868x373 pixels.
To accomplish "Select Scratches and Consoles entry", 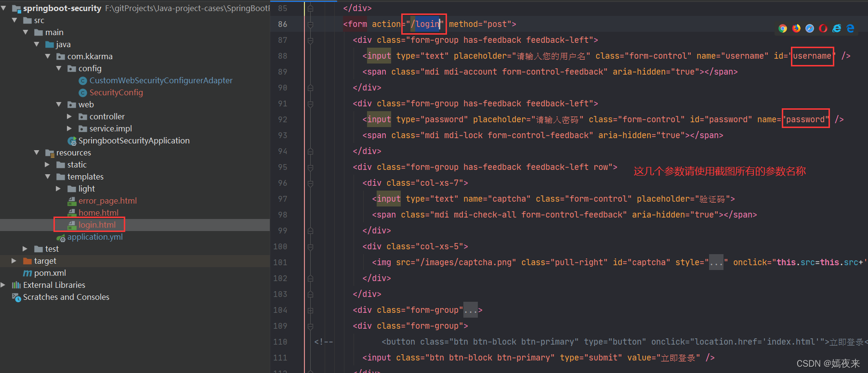I will tap(66, 297).
